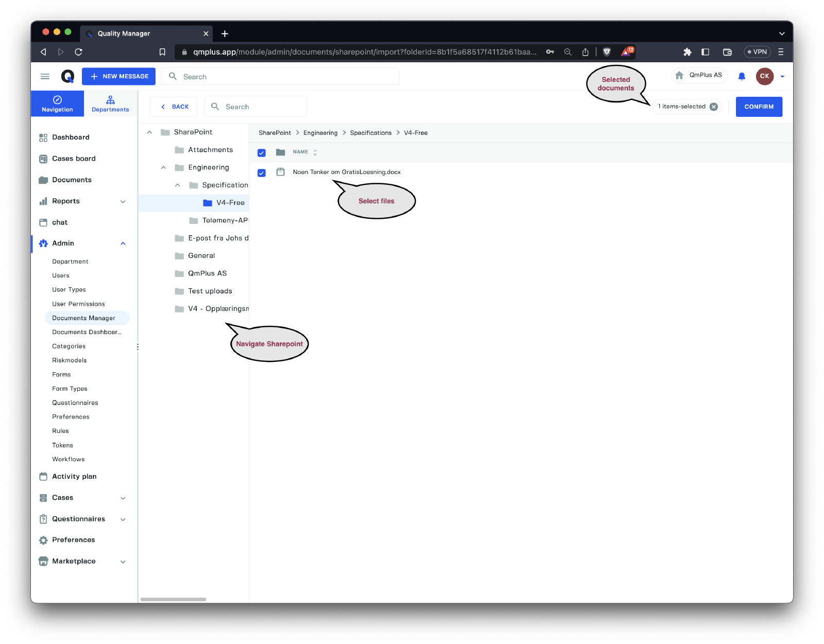Switch to the Departments tab

click(x=110, y=103)
